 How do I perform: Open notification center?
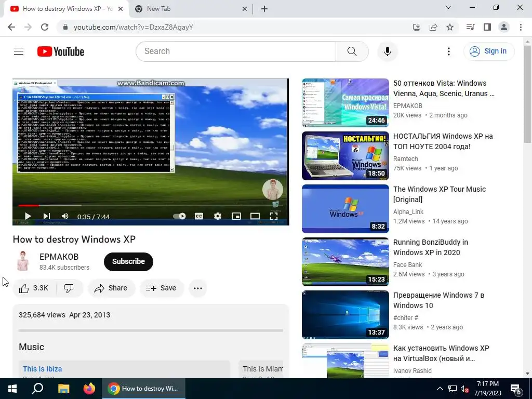(x=516, y=389)
